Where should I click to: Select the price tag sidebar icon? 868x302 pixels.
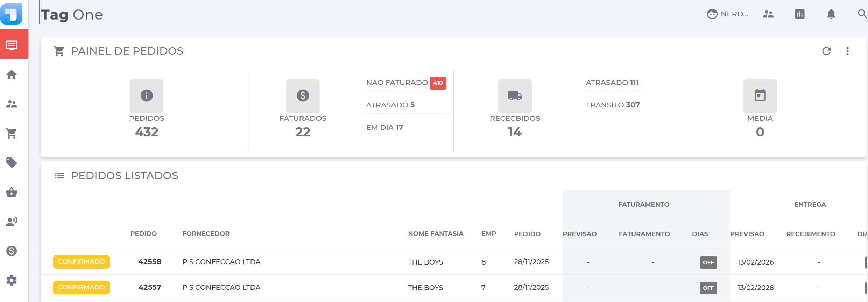click(12, 163)
